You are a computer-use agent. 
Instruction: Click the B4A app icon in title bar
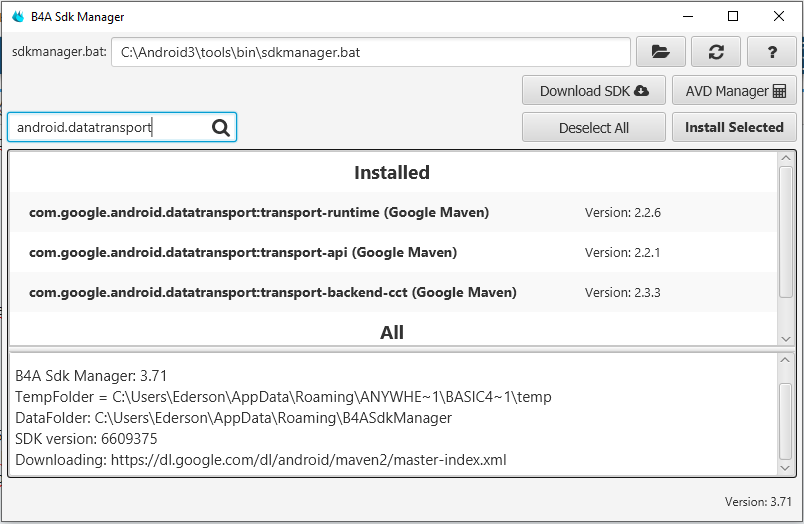pos(17,17)
